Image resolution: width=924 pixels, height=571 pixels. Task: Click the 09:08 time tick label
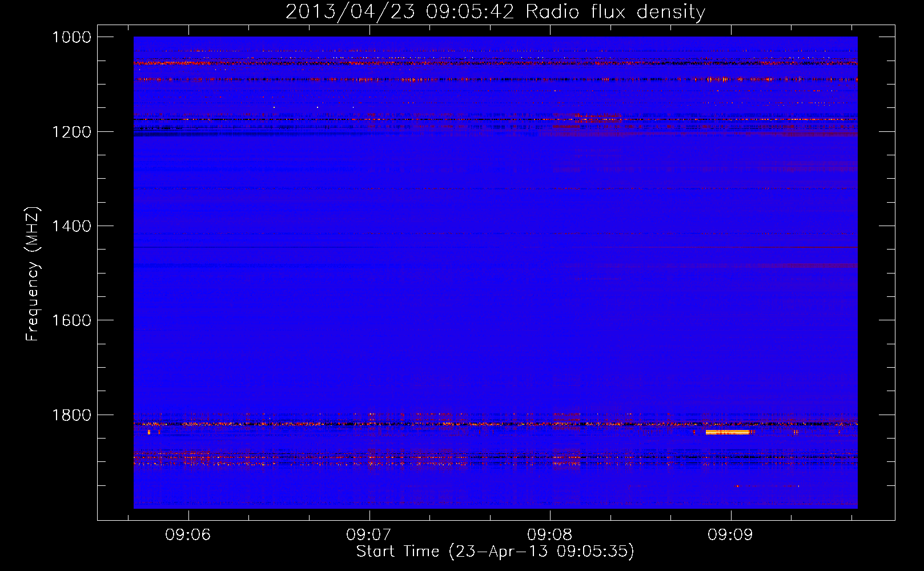tap(549, 534)
